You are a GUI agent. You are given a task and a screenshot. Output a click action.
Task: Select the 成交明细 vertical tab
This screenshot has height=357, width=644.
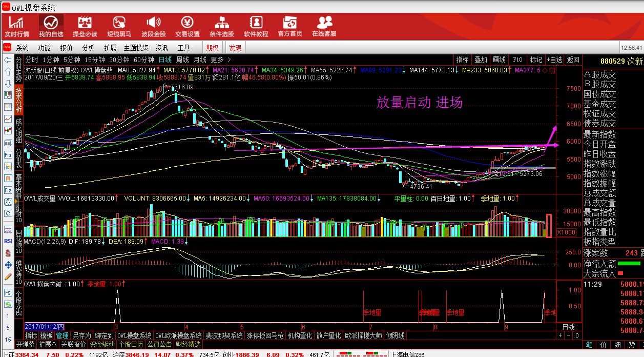point(18,131)
